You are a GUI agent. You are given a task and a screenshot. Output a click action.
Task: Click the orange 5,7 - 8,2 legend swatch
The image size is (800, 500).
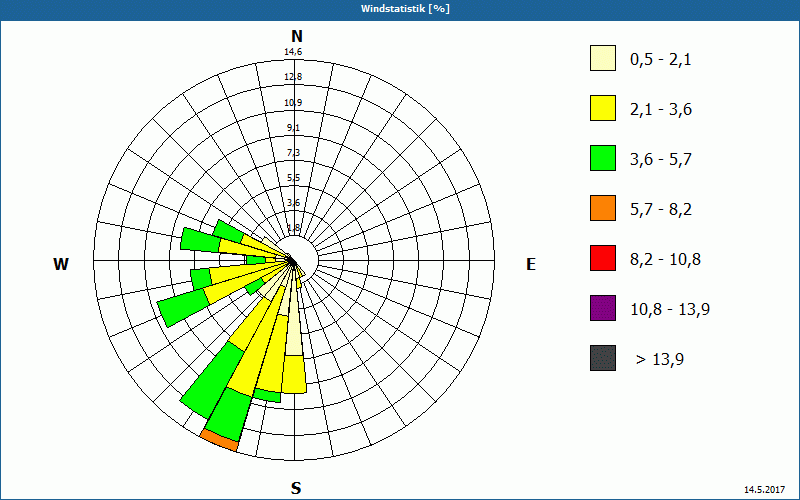pos(603,208)
